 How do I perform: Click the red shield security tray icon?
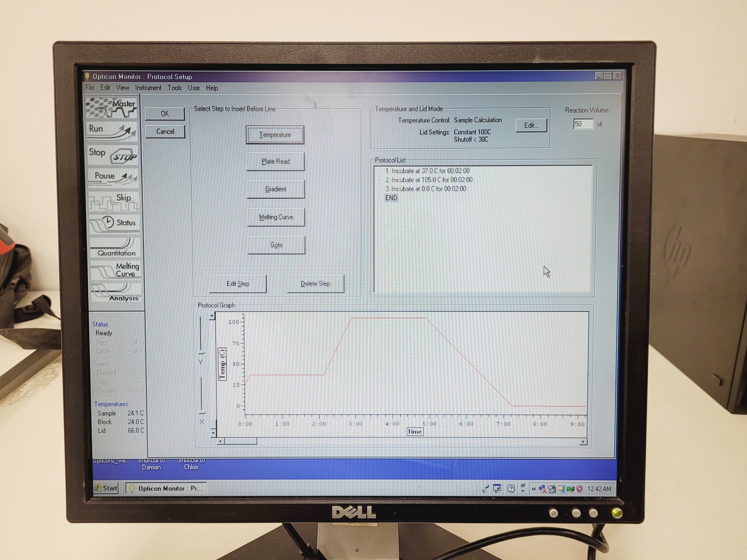[580, 489]
